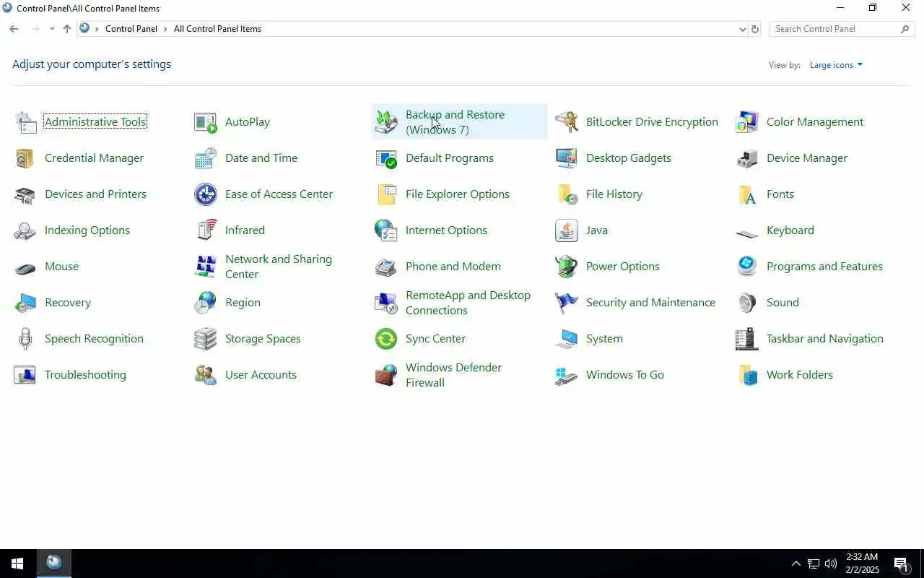Click the Troubleshooting link text
This screenshot has height=578, width=924.
coord(85,375)
